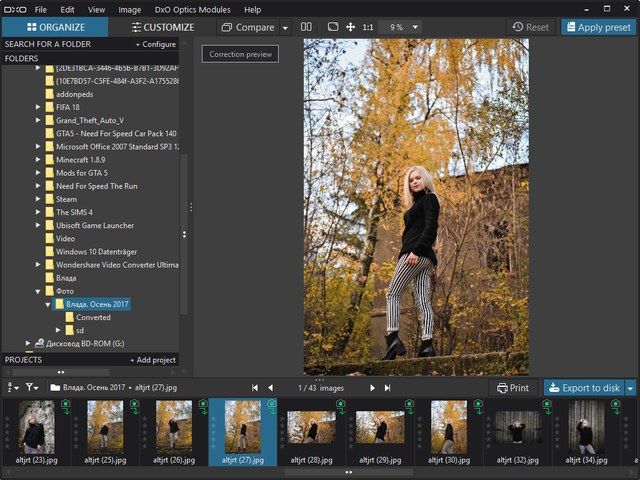Toggle the Correction preview button
Viewport: 640px width, 480px height.
tap(240, 54)
